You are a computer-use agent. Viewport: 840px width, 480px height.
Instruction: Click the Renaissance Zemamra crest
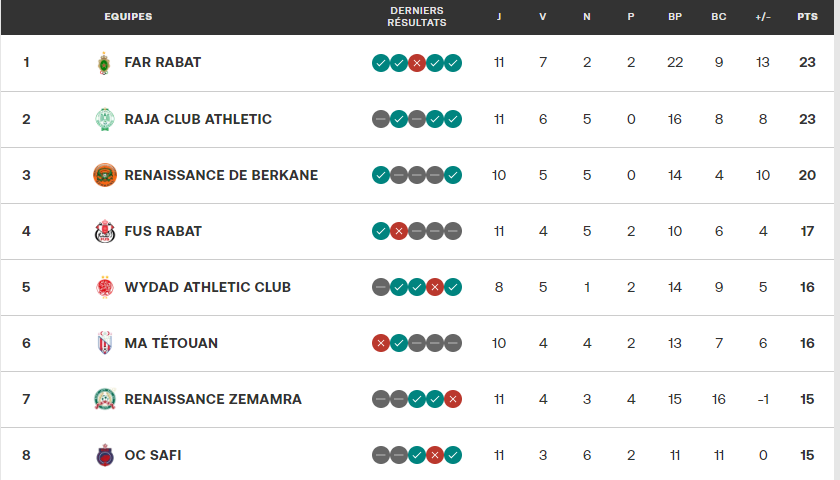tap(104, 399)
